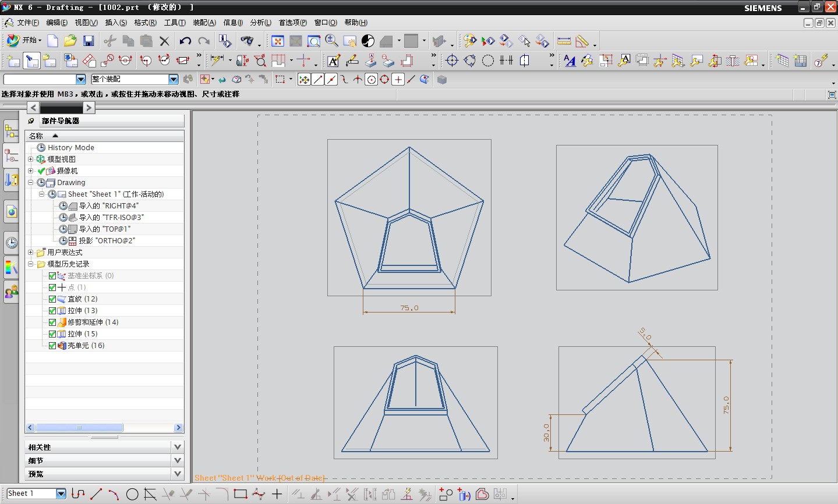Click the Fit view icon
838x504 pixels.
278,41
